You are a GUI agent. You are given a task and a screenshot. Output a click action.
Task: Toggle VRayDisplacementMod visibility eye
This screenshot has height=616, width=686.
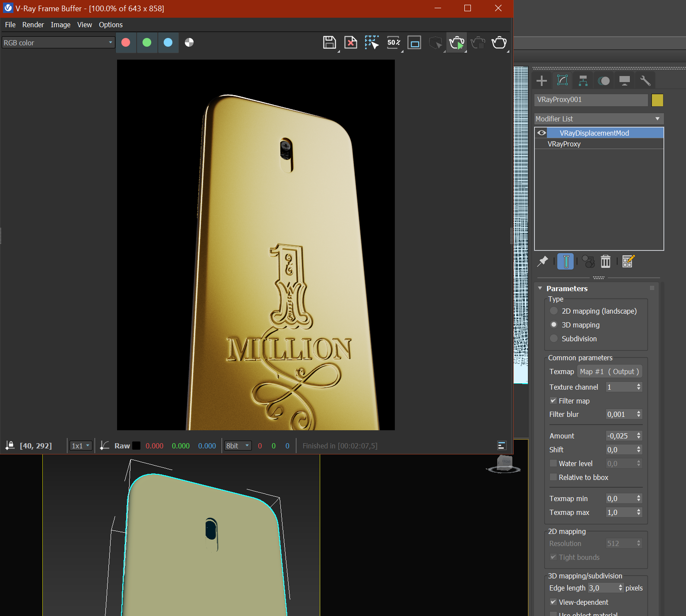point(541,133)
